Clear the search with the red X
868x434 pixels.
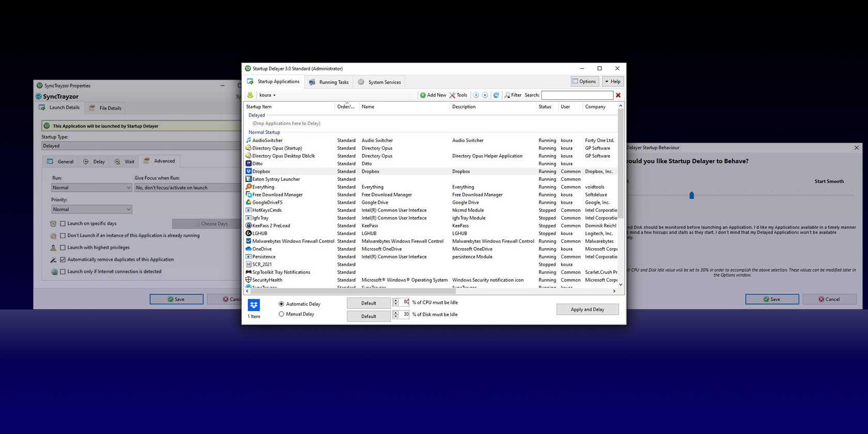point(618,95)
